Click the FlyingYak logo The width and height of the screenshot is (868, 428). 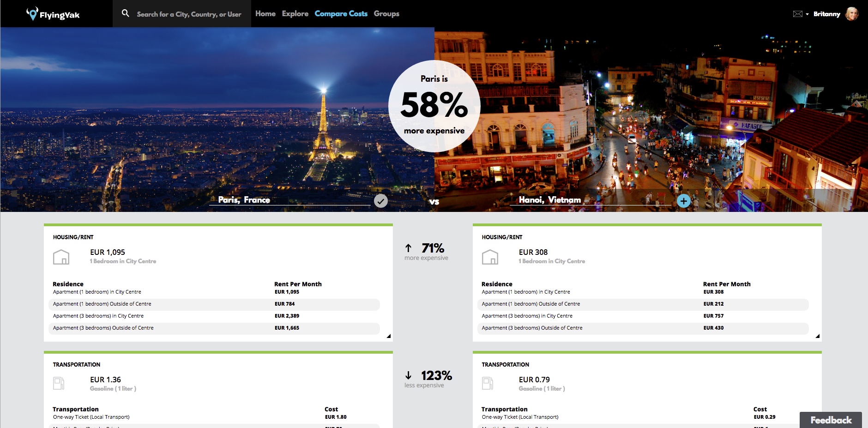[x=53, y=14]
